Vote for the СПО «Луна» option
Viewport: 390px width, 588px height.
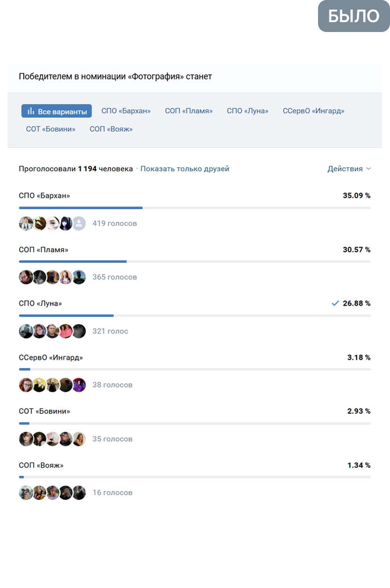(40, 304)
